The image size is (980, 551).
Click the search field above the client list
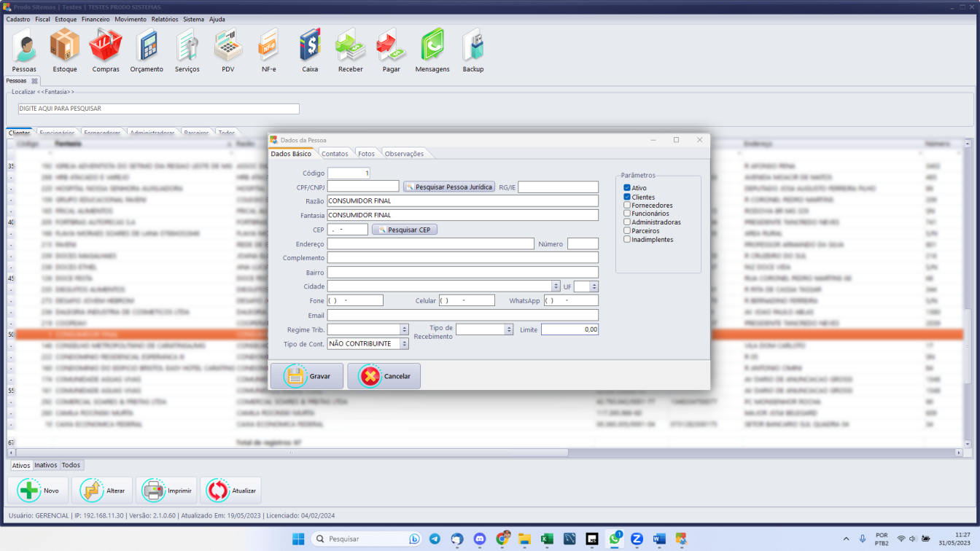[158, 108]
